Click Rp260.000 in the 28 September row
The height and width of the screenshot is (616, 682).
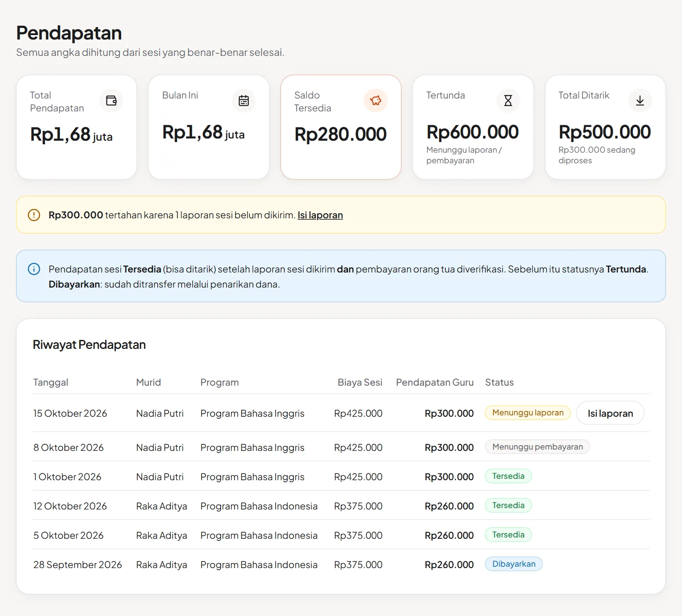449,565
